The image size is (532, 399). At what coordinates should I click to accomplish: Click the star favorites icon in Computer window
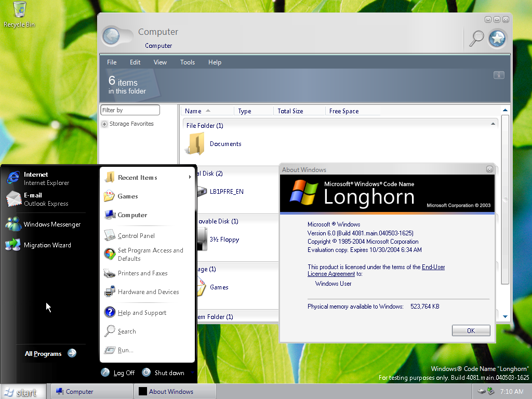pos(497,38)
